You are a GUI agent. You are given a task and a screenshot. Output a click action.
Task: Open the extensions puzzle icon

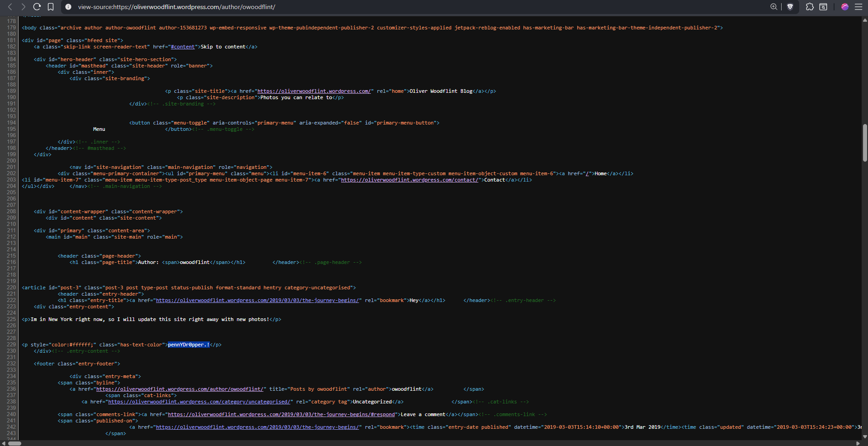tap(810, 7)
